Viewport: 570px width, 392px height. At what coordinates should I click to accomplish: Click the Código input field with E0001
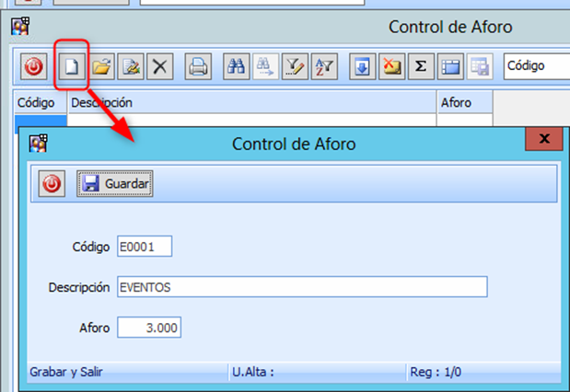[144, 248]
